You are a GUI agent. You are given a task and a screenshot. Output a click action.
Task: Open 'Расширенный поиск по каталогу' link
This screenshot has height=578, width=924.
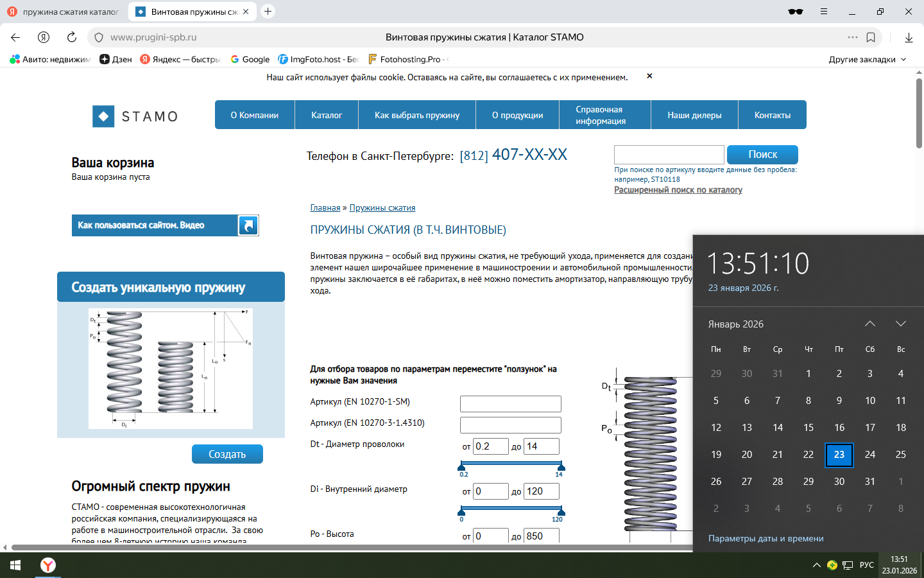pyautogui.click(x=678, y=190)
